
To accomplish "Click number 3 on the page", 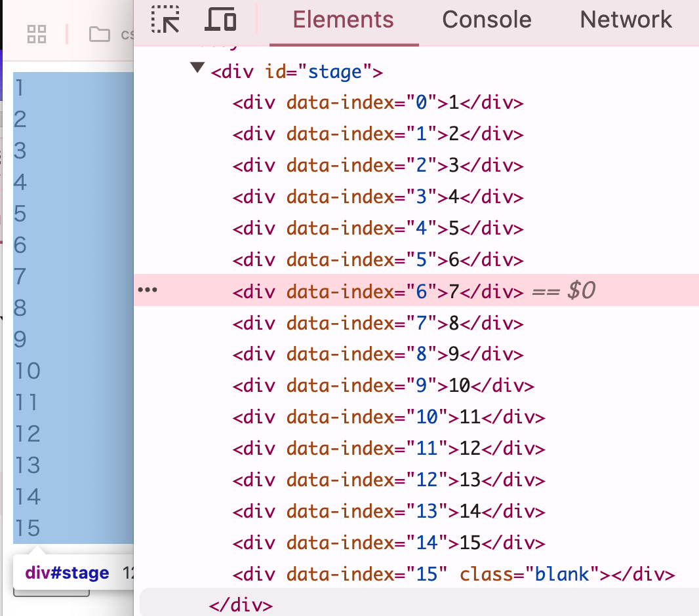I will 20,151.
